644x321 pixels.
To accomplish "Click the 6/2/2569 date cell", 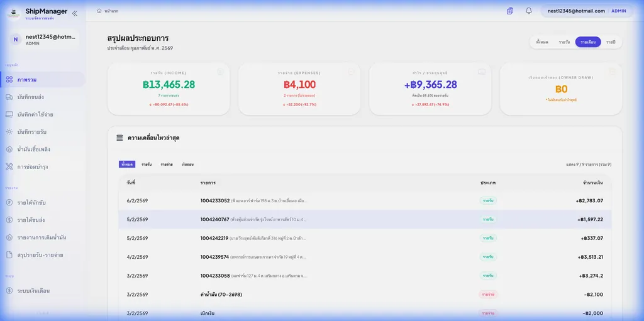I will (137, 201).
